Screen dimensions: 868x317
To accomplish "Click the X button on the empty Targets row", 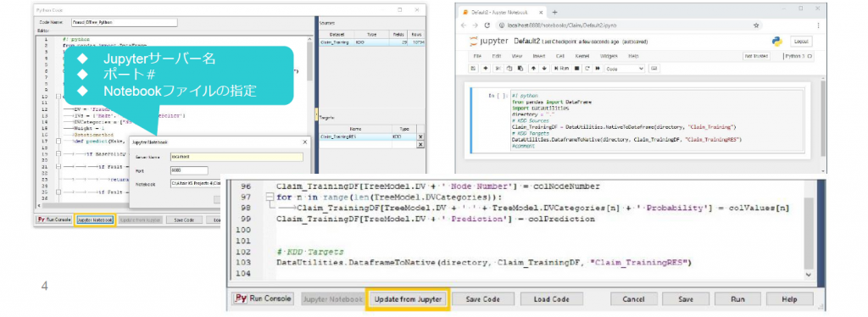I will coord(420,144).
